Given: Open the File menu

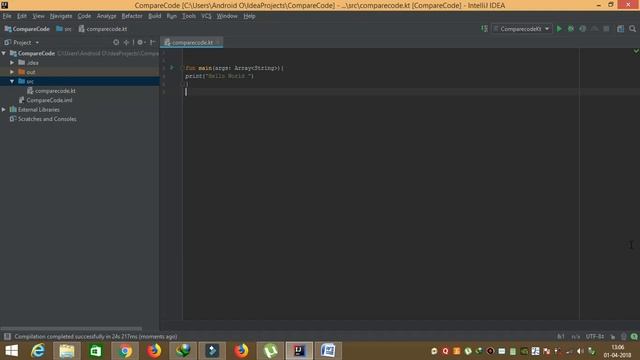Looking at the screenshot, I should click(x=7, y=16).
